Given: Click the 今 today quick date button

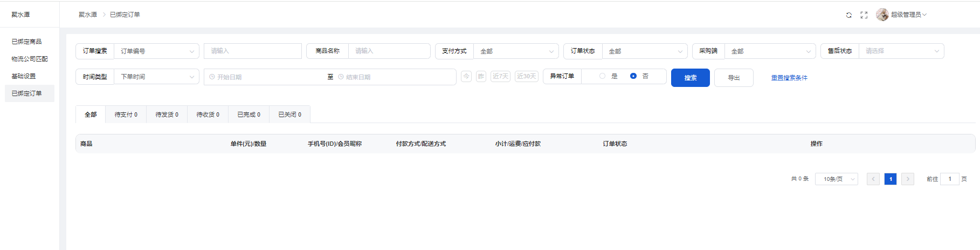Looking at the screenshot, I should [466, 76].
